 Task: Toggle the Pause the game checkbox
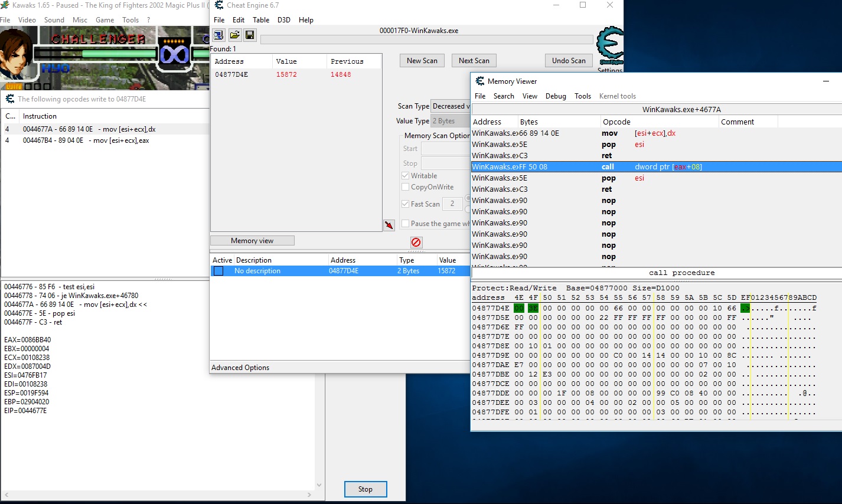[406, 224]
